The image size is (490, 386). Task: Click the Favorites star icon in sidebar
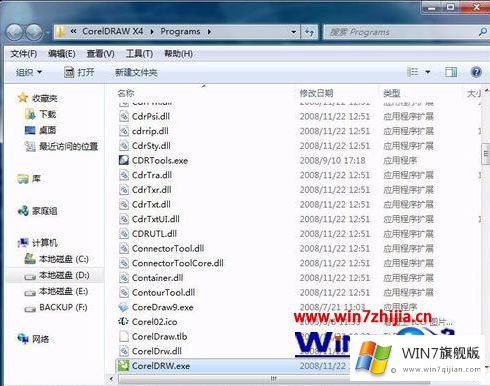point(23,98)
